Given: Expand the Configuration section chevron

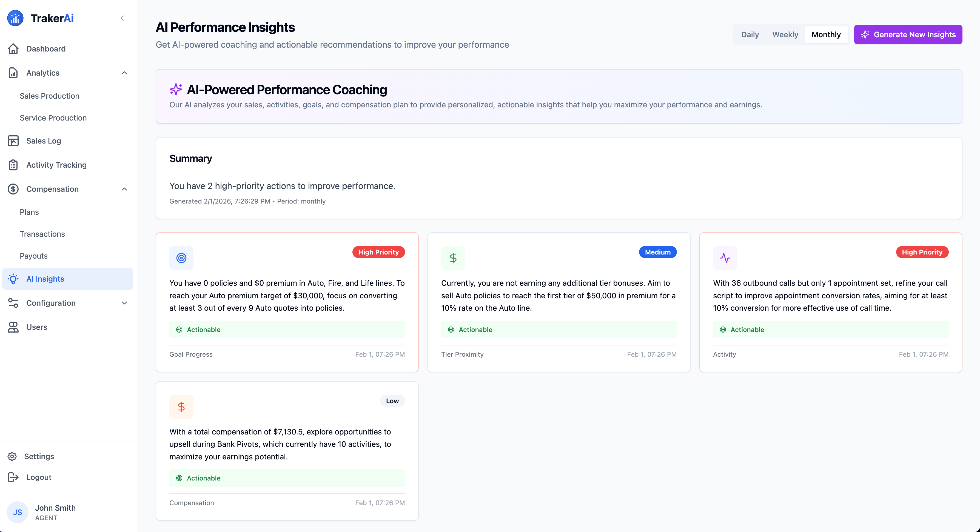Looking at the screenshot, I should point(124,303).
